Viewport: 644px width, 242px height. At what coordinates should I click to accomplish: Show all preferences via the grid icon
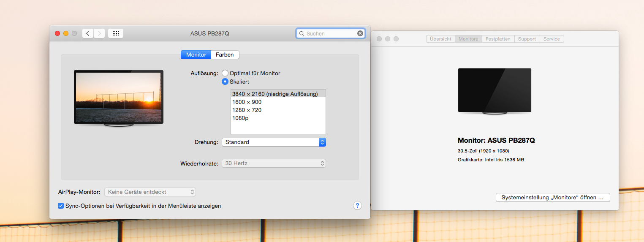(x=116, y=33)
